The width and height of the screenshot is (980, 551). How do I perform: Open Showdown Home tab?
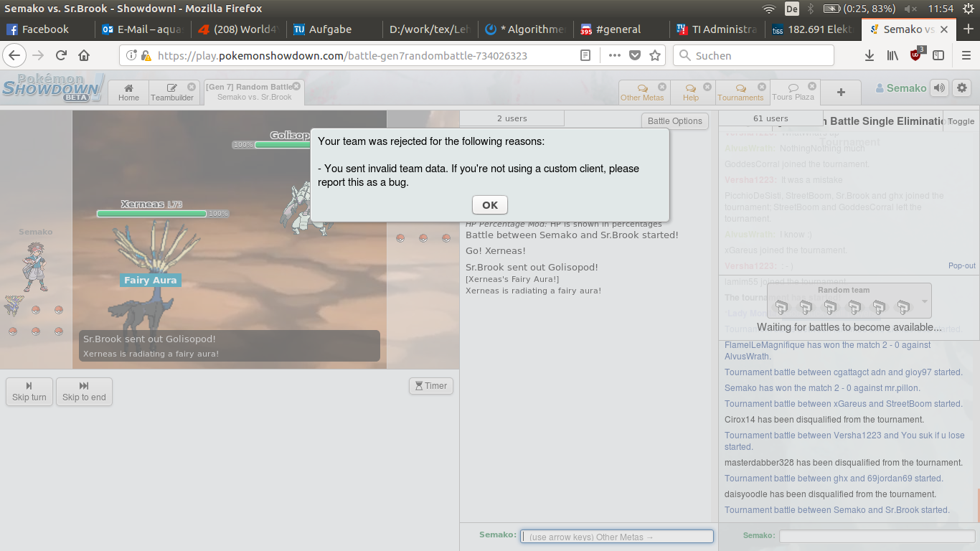128,93
